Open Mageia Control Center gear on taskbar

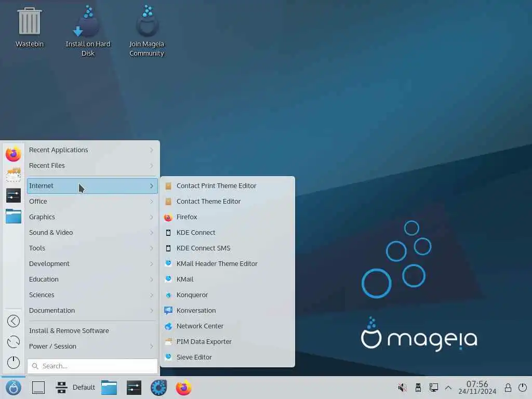[158, 388]
